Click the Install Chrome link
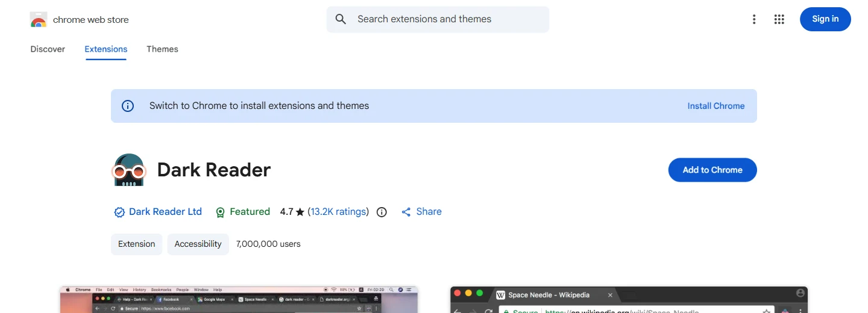Viewport: 868px width, 313px height. click(x=716, y=106)
